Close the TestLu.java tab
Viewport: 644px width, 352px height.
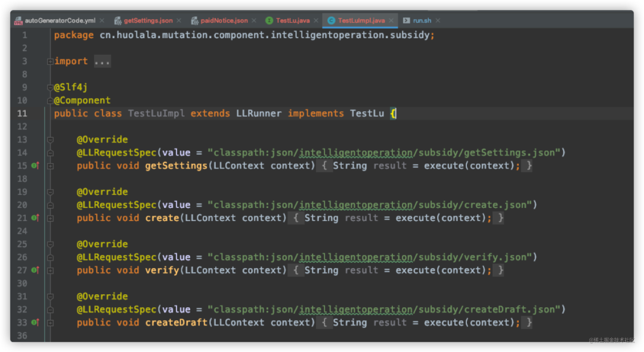tap(316, 20)
